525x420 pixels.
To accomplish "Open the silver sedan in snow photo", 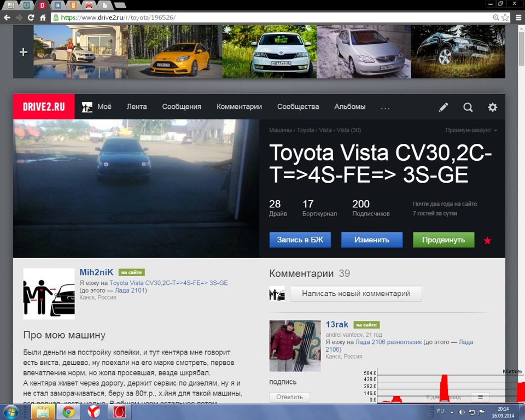I will 364,51.
